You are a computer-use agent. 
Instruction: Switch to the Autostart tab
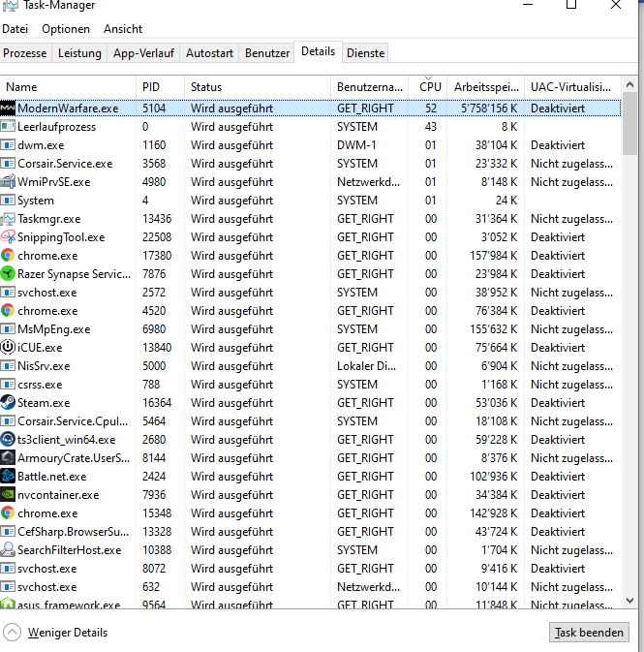coord(209,53)
